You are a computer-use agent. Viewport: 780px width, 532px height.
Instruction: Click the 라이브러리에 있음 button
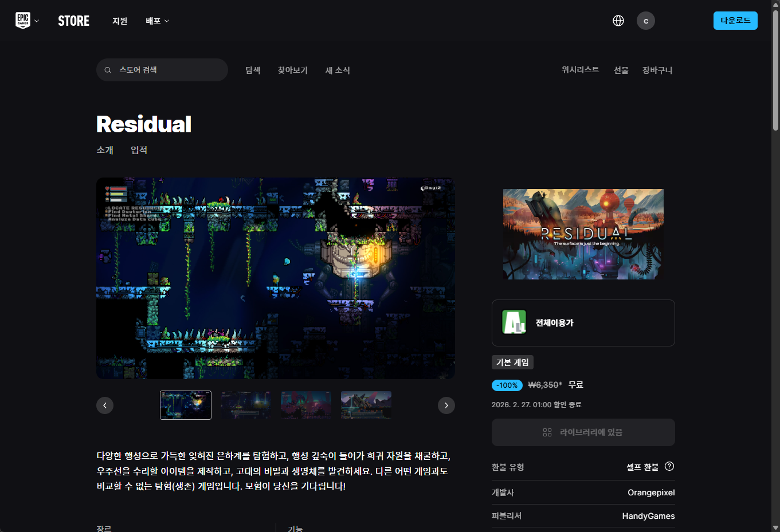(x=583, y=432)
